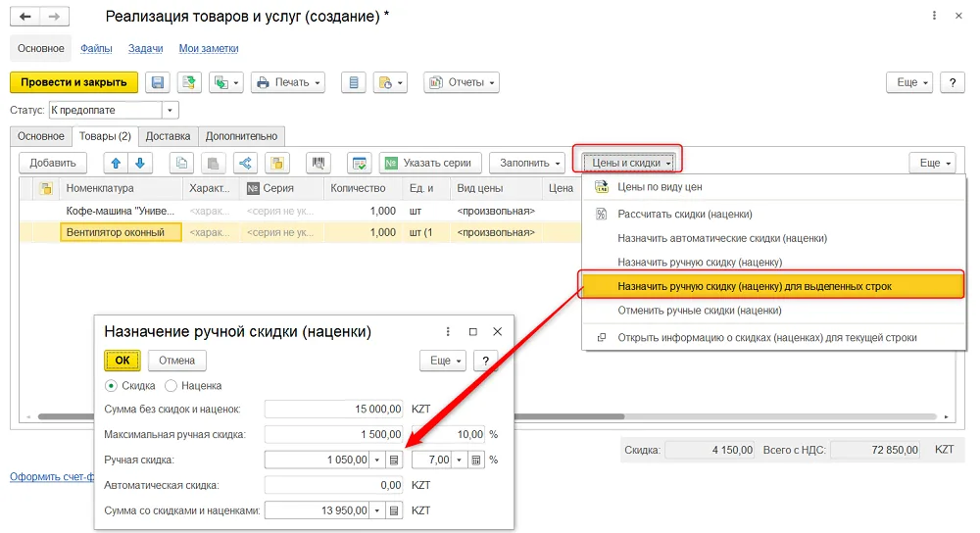Open discount info for current row

pos(774,337)
